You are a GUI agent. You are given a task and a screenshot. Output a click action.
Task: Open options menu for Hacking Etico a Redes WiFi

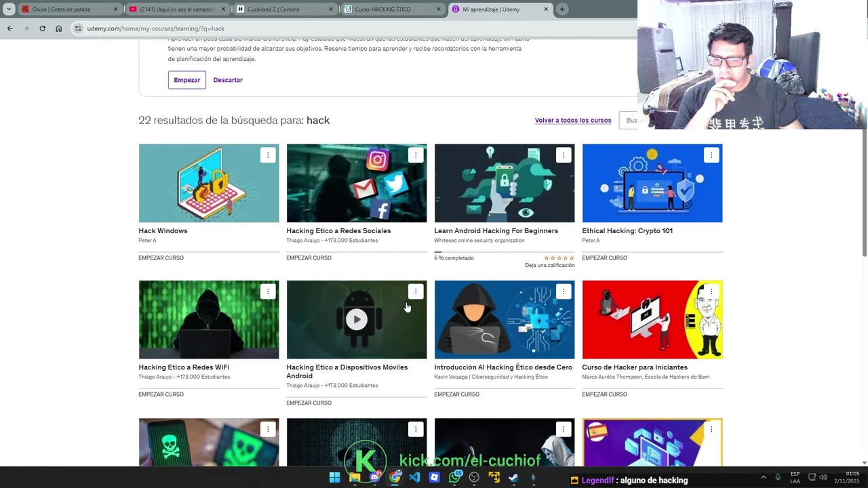[x=268, y=291]
